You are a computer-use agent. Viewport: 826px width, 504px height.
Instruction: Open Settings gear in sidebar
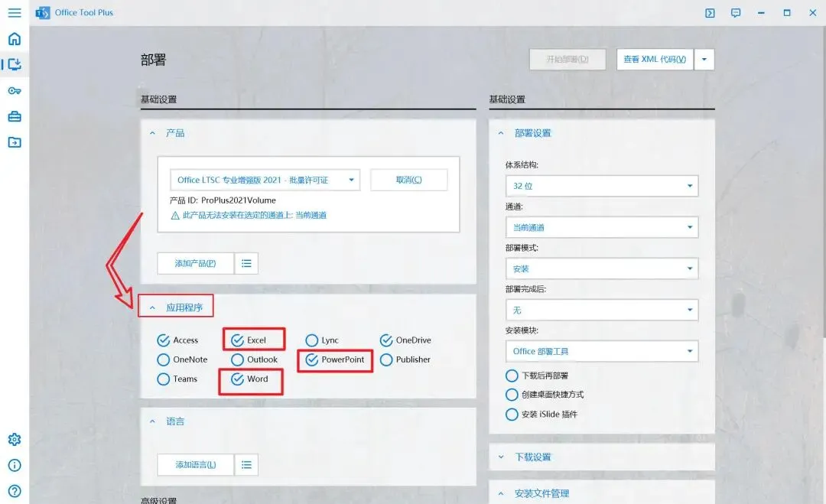[x=15, y=439]
